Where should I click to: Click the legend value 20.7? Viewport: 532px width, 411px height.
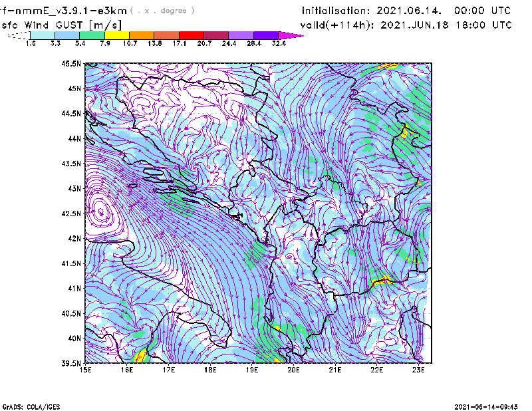pos(204,43)
